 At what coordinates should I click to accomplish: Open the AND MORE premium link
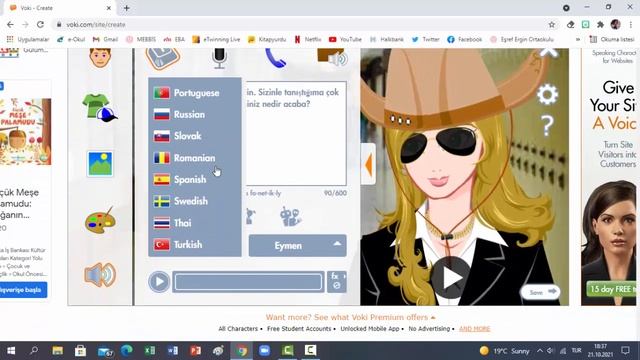tap(474, 329)
